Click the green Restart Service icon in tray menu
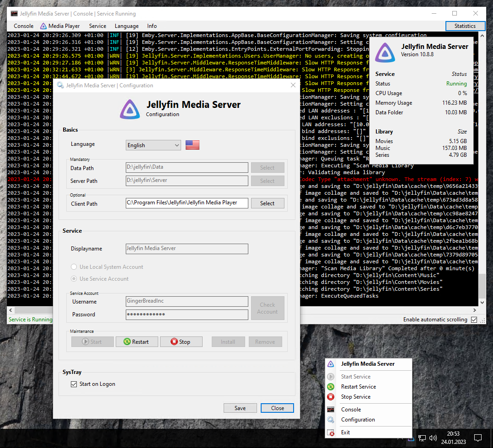This screenshot has height=448, width=493. 331,386
